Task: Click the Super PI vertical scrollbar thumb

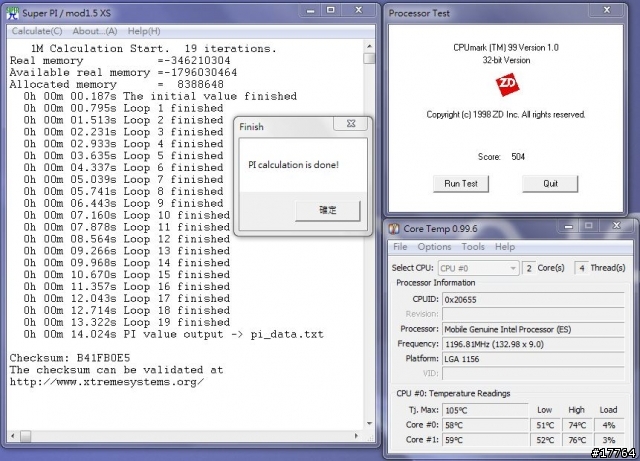Action: (369, 58)
